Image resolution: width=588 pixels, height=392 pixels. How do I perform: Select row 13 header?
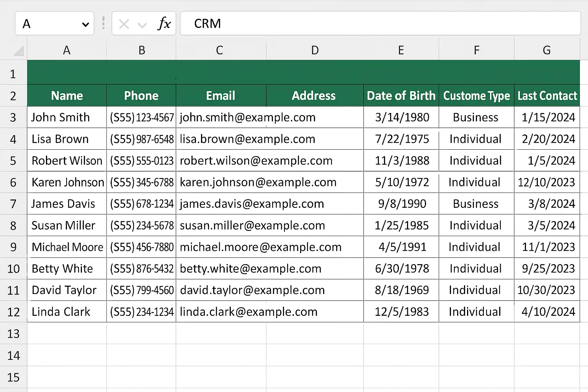[x=13, y=334]
